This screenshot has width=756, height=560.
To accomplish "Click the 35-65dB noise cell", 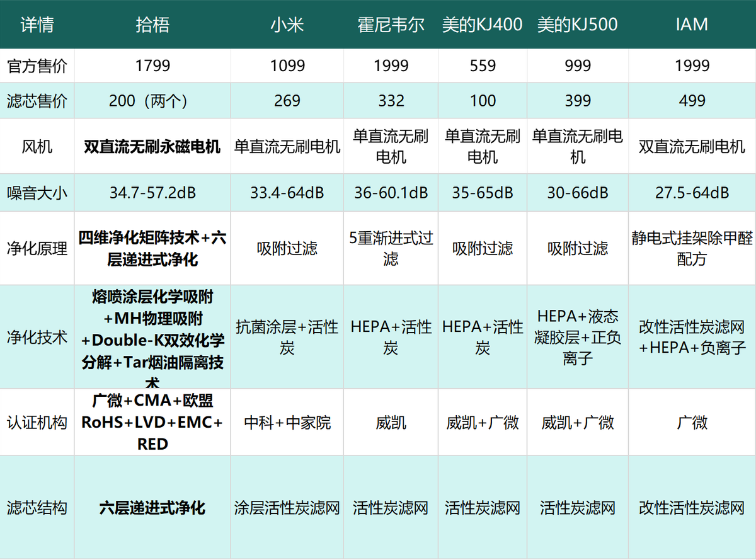I will pos(483,193).
